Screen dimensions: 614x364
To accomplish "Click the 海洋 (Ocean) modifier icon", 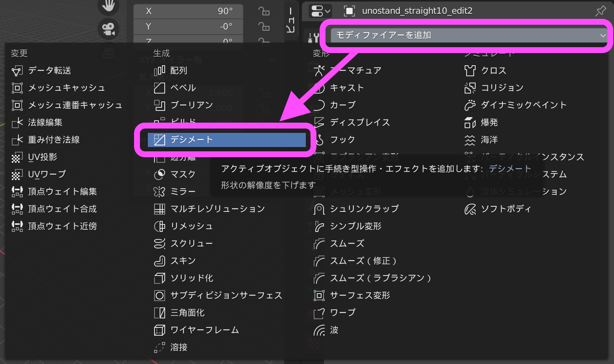I will [x=469, y=140].
